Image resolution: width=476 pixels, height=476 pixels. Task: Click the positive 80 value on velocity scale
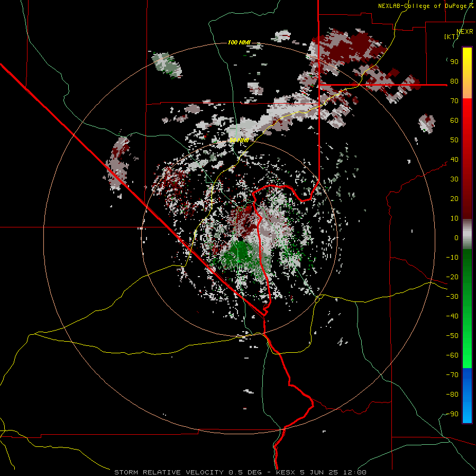454,81
